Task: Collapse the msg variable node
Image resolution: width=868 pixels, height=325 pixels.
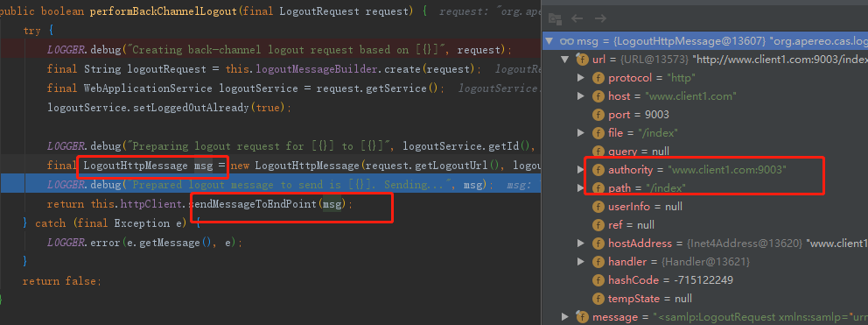Action: point(549,41)
